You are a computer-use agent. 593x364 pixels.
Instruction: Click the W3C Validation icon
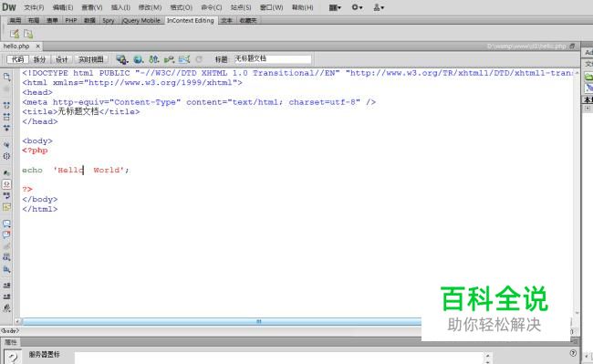(169, 59)
